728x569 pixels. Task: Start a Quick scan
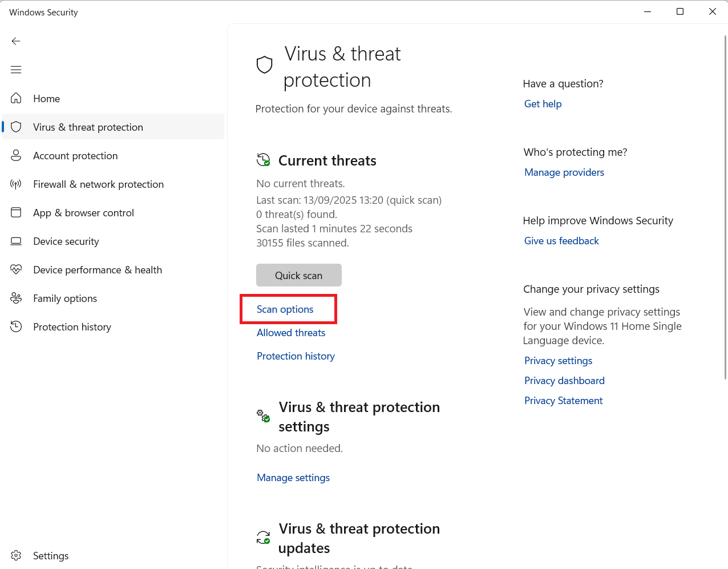point(298,275)
